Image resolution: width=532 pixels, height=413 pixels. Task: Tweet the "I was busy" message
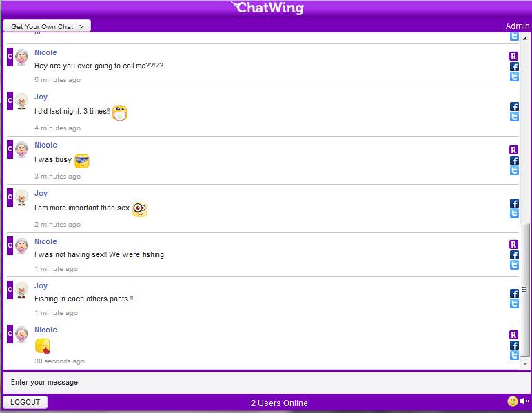tap(514, 170)
